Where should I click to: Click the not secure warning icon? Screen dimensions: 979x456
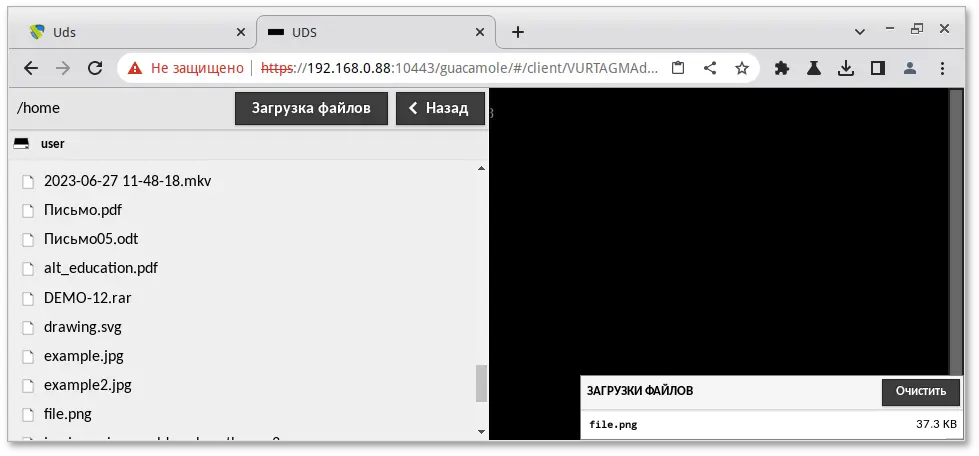point(135,68)
